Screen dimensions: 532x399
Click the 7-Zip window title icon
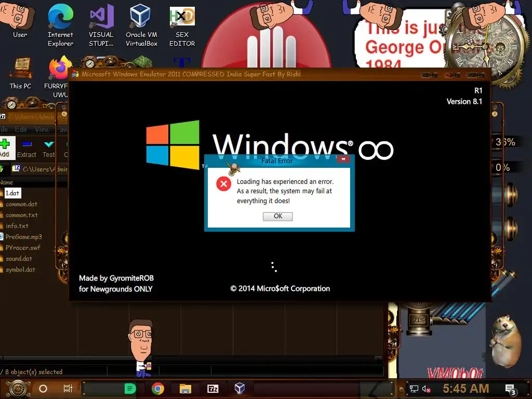click(x=3, y=117)
